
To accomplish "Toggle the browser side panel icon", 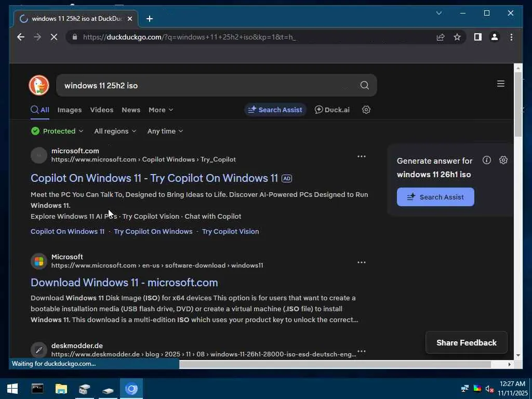I will click(478, 37).
